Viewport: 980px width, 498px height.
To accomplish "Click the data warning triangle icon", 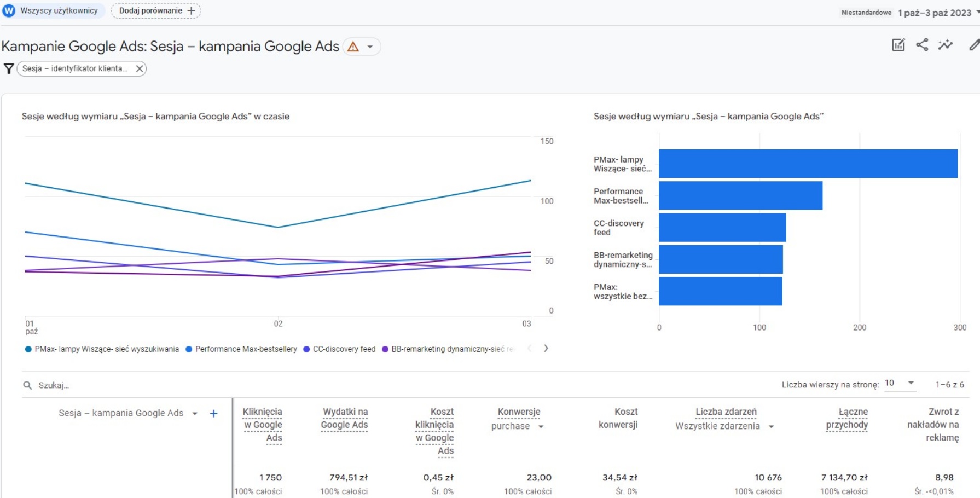I will point(353,47).
